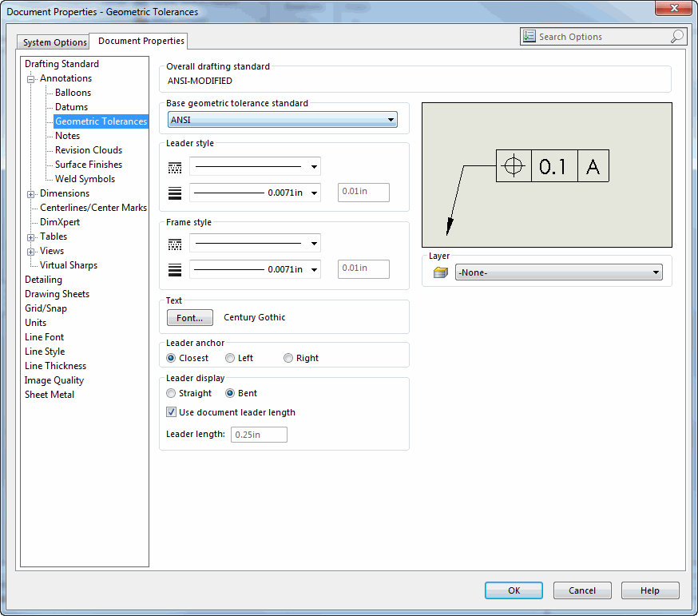The width and height of the screenshot is (698, 616).
Task: Click the frame line style icon
Action: coord(175,244)
